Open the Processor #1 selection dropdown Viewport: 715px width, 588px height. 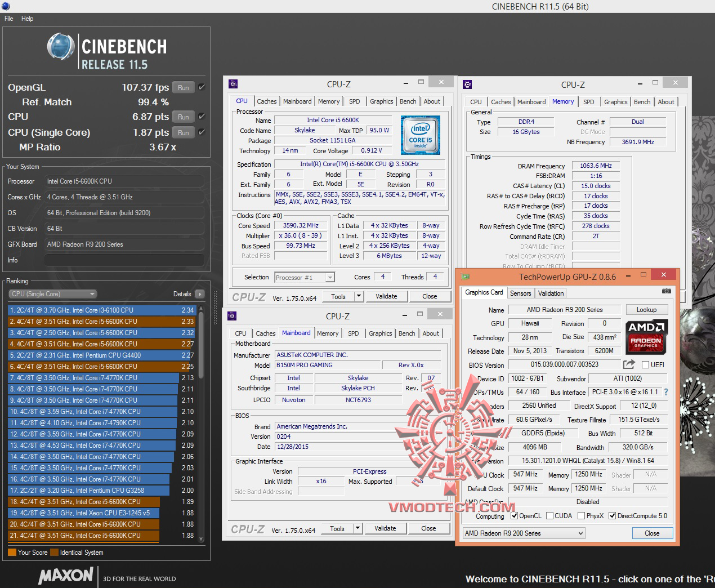(305, 277)
